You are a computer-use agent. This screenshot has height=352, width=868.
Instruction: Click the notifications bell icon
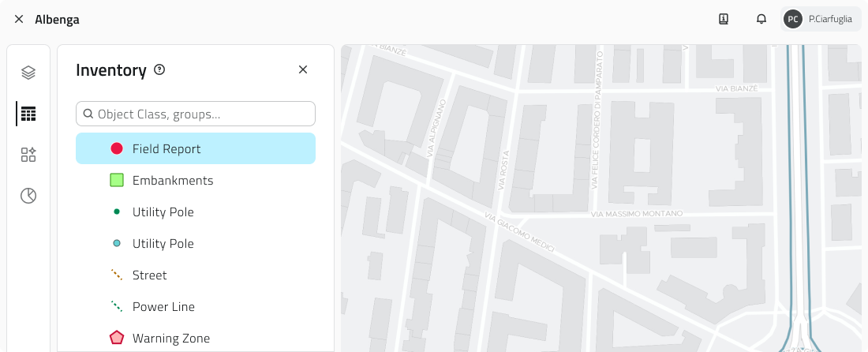coord(761,19)
